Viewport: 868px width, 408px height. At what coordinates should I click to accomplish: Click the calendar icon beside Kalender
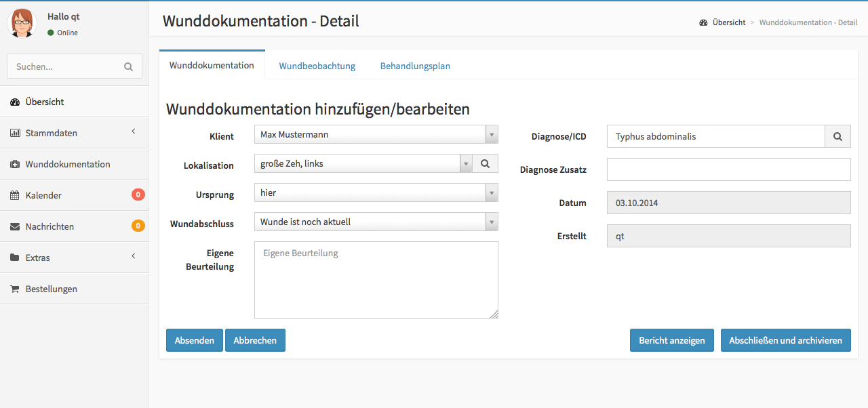click(x=15, y=195)
